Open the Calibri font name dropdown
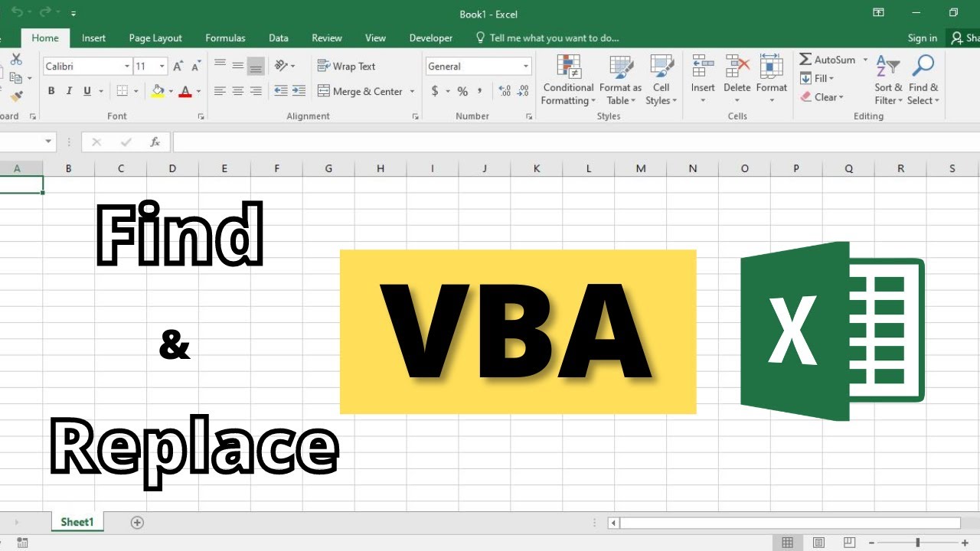Image resolution: width=980 pixels, height=551 pixels. (127, 67)
